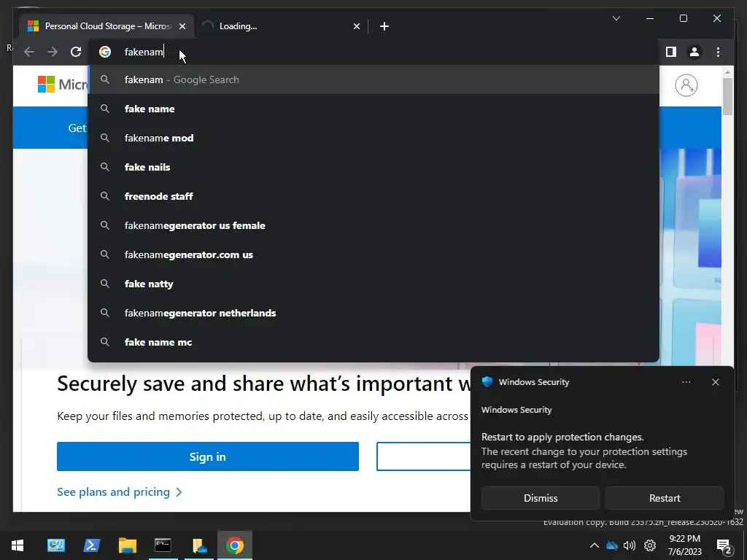Open the taskbar clock and date
This screenshot has height=560, width=747.
[684, 545]
